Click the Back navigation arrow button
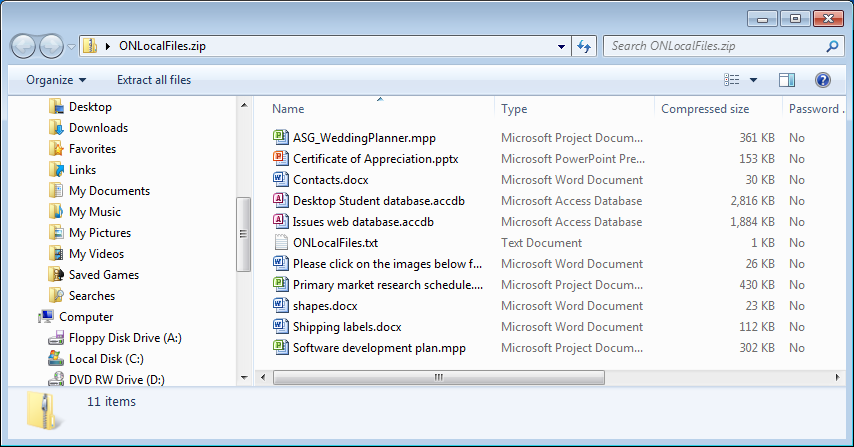This screenshot has height=447, width=854. pos(23,46)
